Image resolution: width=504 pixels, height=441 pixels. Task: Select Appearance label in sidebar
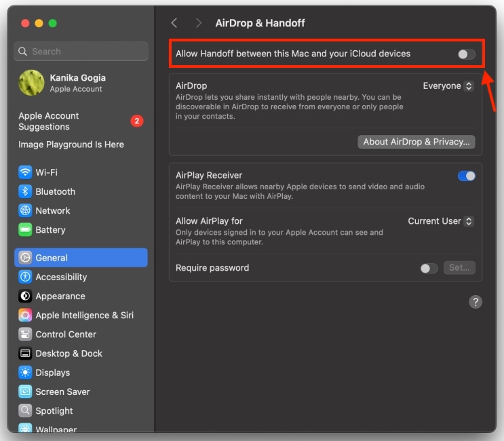(x=60, y=296)
